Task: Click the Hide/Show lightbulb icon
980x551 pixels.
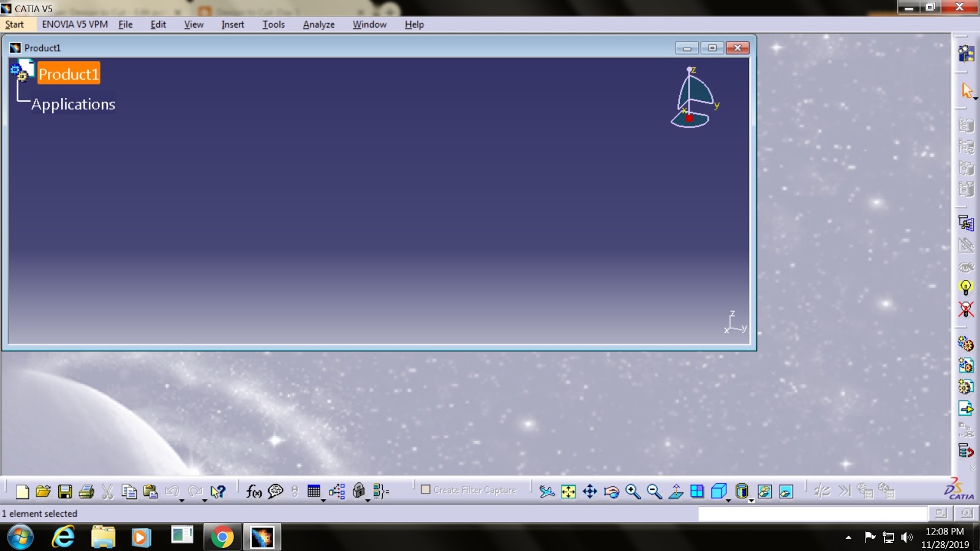Action: pos(966,288)
